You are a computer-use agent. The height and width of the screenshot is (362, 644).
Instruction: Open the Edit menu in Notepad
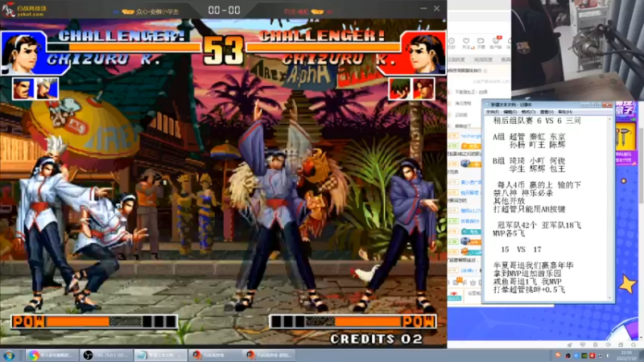[x=510, y=112]
